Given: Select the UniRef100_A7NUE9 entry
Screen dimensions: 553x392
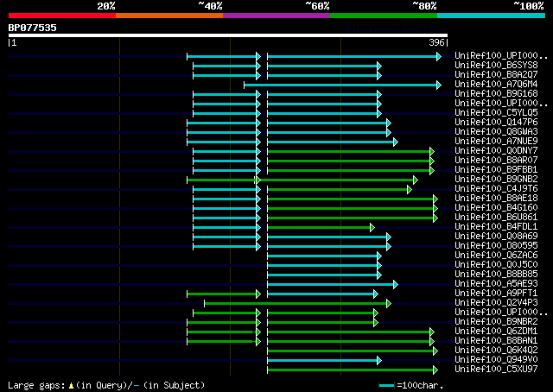Looking at the screenshot, I should [x=496, y=142].
